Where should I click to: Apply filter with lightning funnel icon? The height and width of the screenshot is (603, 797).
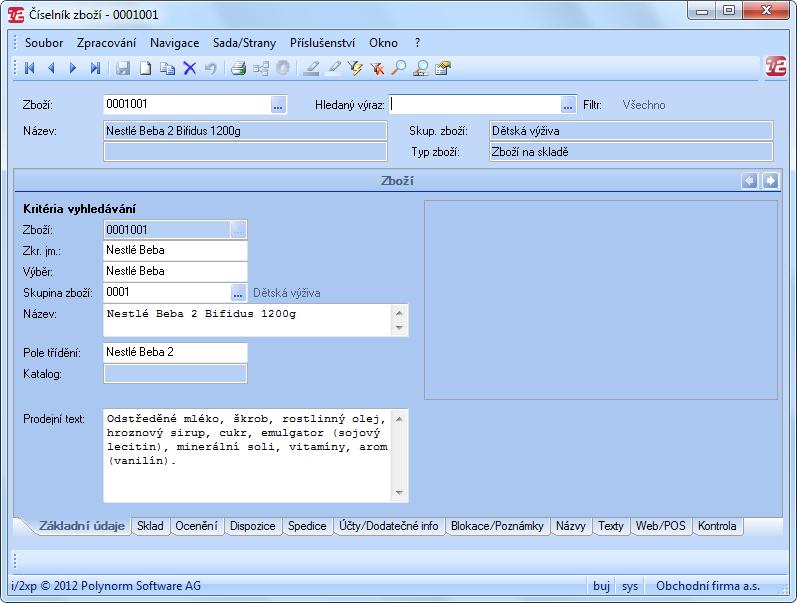pyautogui.click(x=355, y=68)
